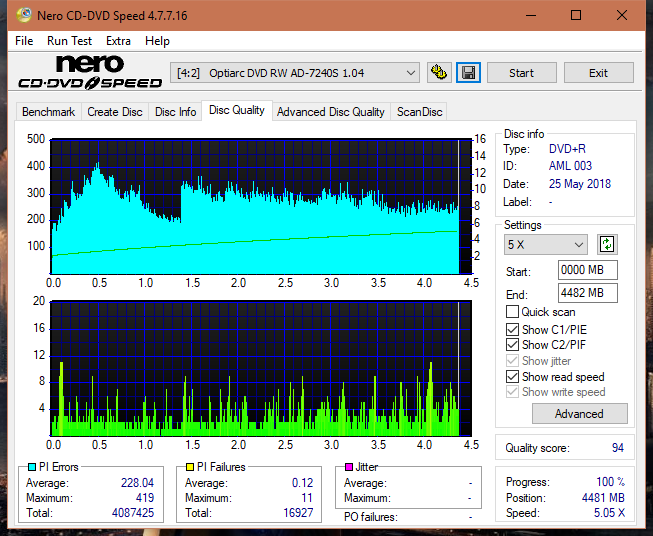The height and width of the screenshot is (536, 653).
Task: Click the disc ID AML 003
Action: 570,166
